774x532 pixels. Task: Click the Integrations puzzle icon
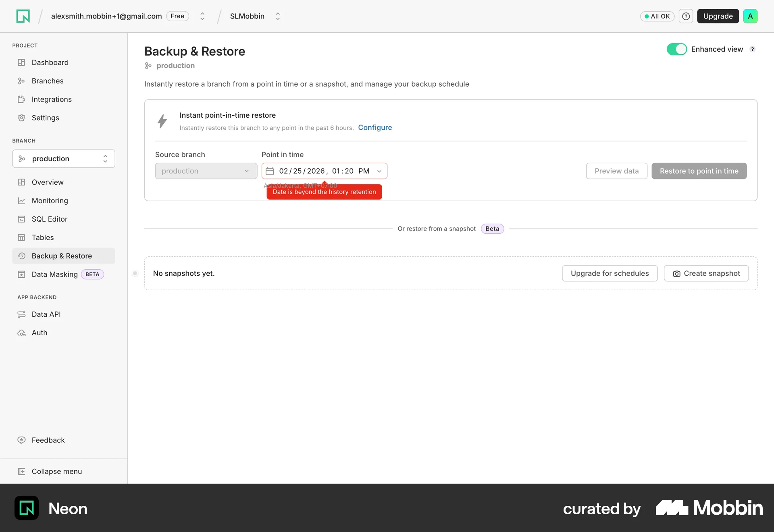[x=21, y=99]
